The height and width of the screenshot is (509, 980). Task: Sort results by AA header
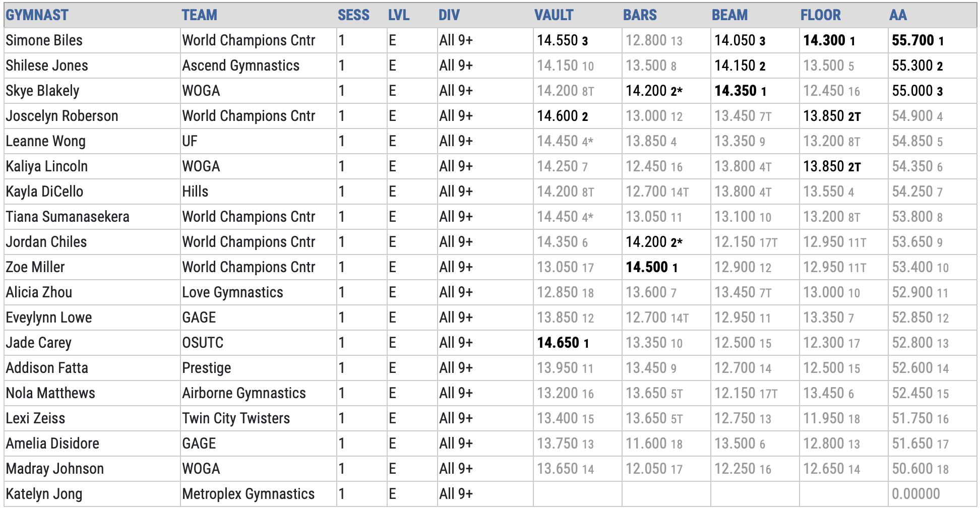(898, 15)
